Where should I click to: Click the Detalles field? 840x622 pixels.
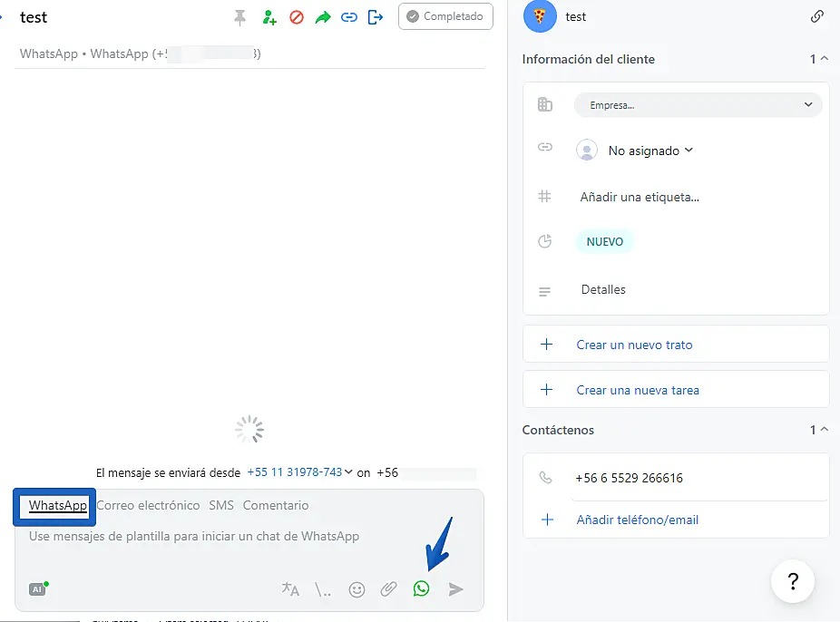603,289
